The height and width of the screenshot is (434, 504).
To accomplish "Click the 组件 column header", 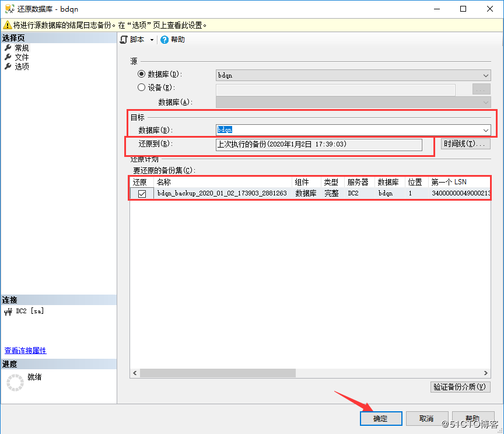I will pos(306,182).
